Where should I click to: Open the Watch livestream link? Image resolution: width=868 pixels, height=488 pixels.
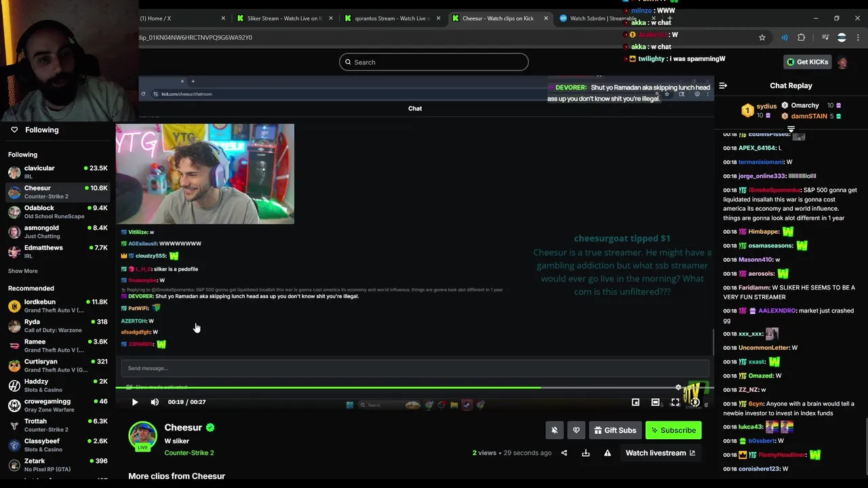660,453
